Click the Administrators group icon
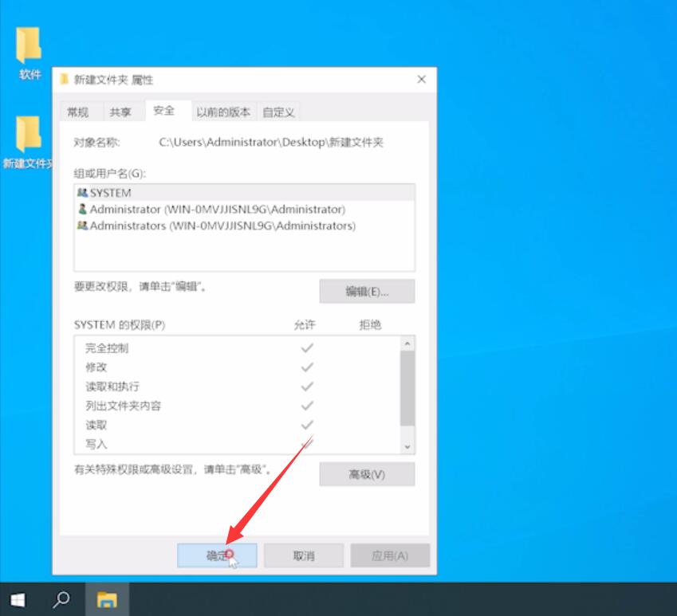The image size is (677, 616). 82,226
